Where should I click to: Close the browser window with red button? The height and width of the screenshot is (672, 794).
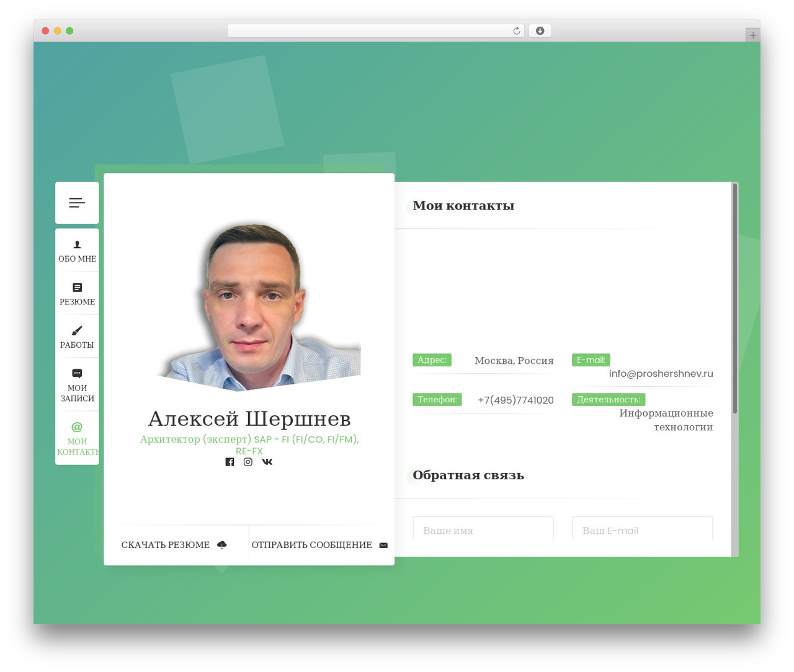point(45,31)
